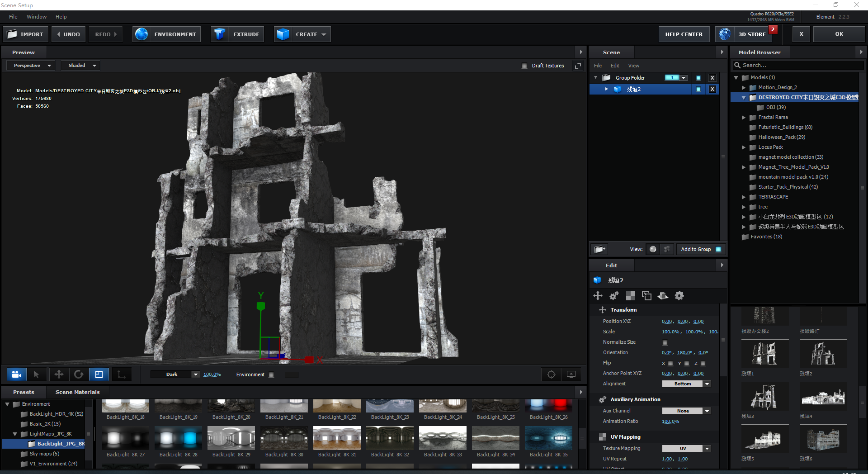Select the BackLight_8K_28 environment thumbnail
This screenshot has height=474, width=868.
click(178, 437)
